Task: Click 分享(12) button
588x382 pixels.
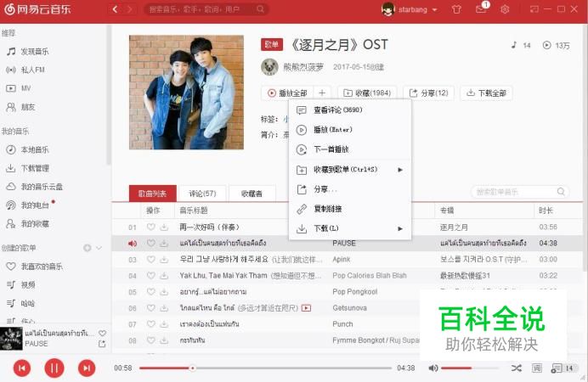Action: (x=428, y=93)
